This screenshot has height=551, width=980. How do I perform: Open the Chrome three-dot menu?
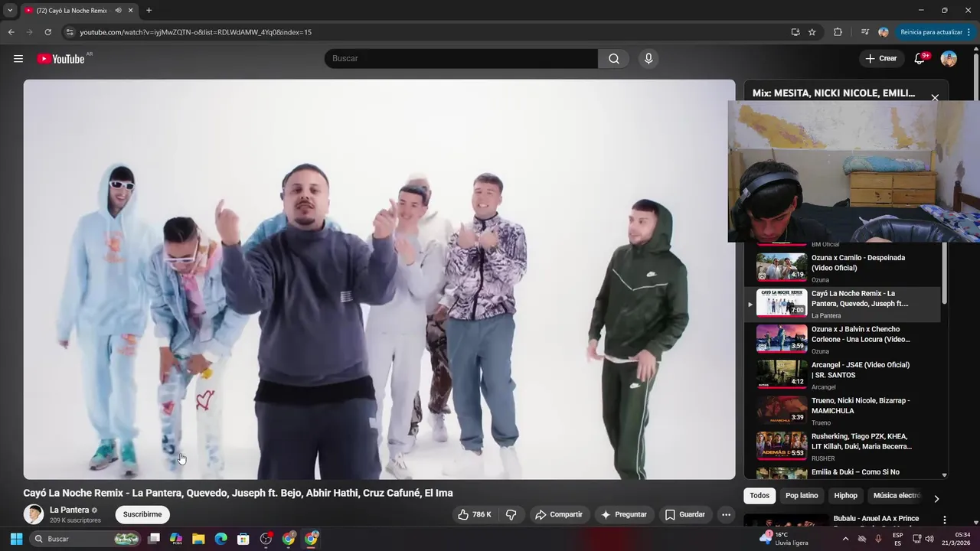969,32
